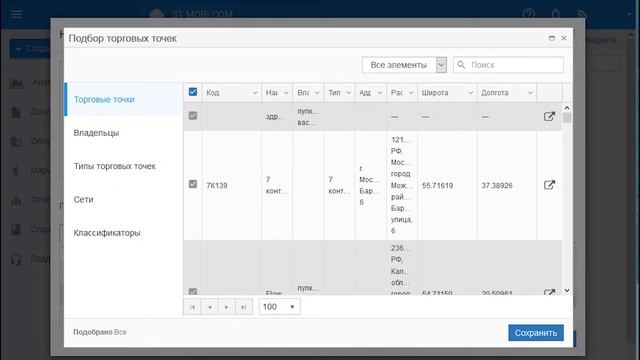Click scrollbar down arrow of table
Viewport: 640px width, 360px height.
point(567,291)
